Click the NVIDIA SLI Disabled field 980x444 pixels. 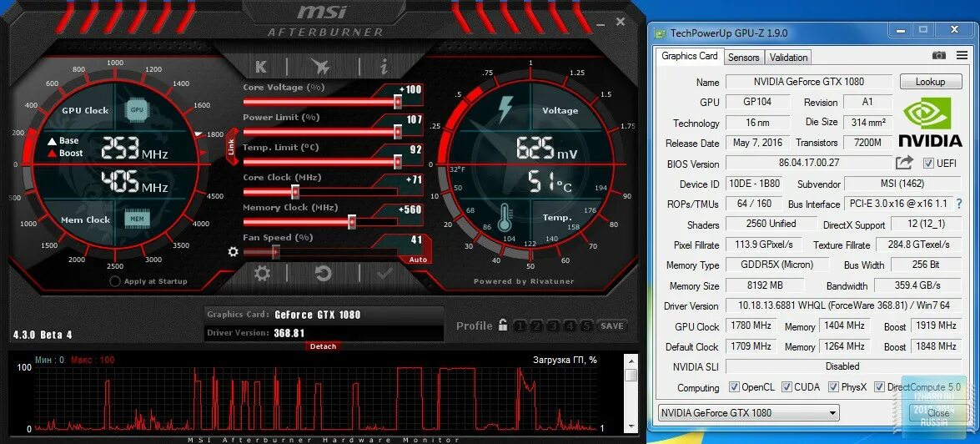pyautogui.click(x=843, y=366)
